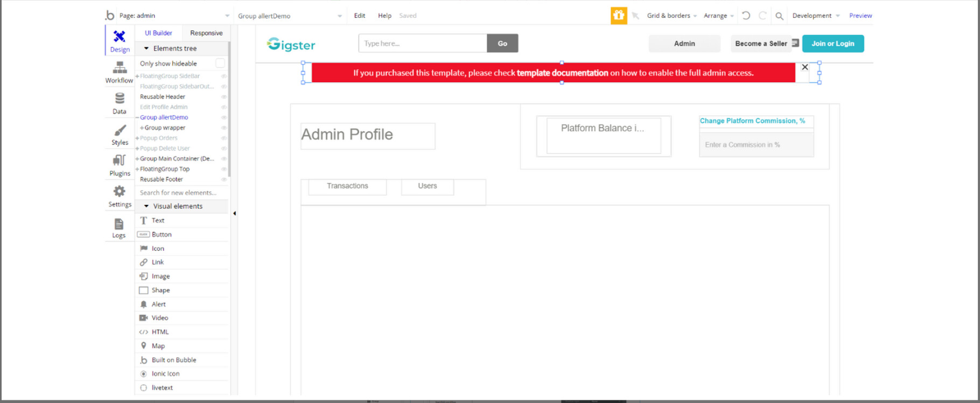
Task: Open the Edit menu
Action: pos(360,16)
